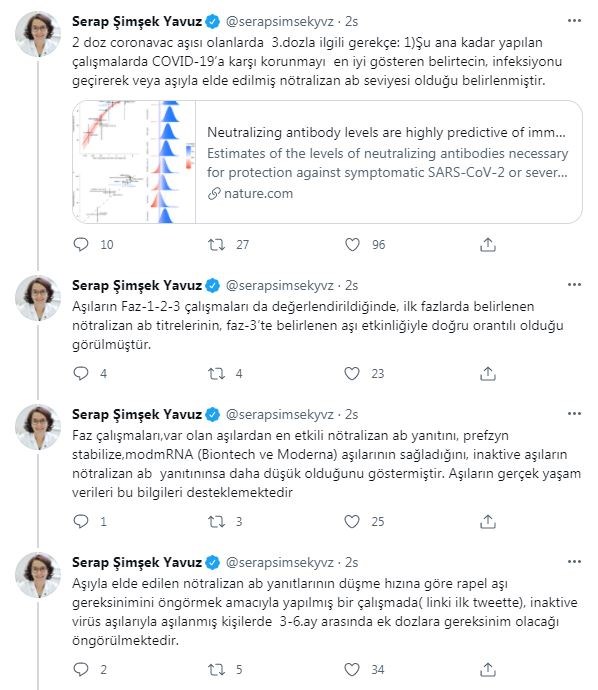
Task: Open more options menu on fourth tweet
Action: point(574,562)
